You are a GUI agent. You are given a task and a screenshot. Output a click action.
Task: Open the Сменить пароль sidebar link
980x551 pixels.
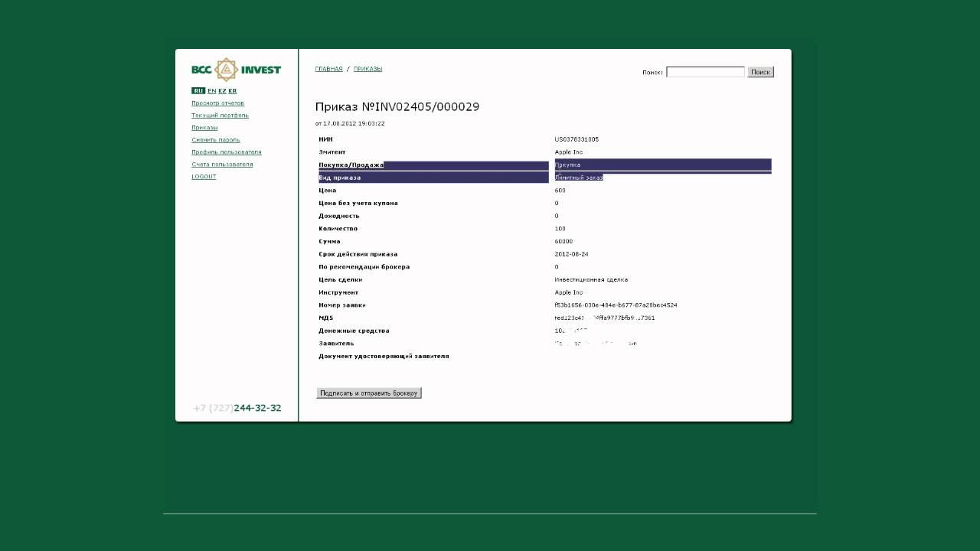tap(215, 140)
